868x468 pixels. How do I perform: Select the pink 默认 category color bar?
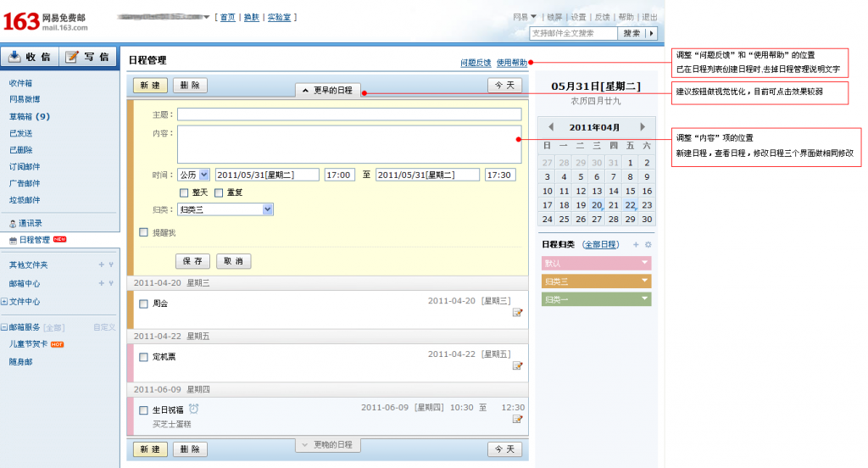[596, 263]
